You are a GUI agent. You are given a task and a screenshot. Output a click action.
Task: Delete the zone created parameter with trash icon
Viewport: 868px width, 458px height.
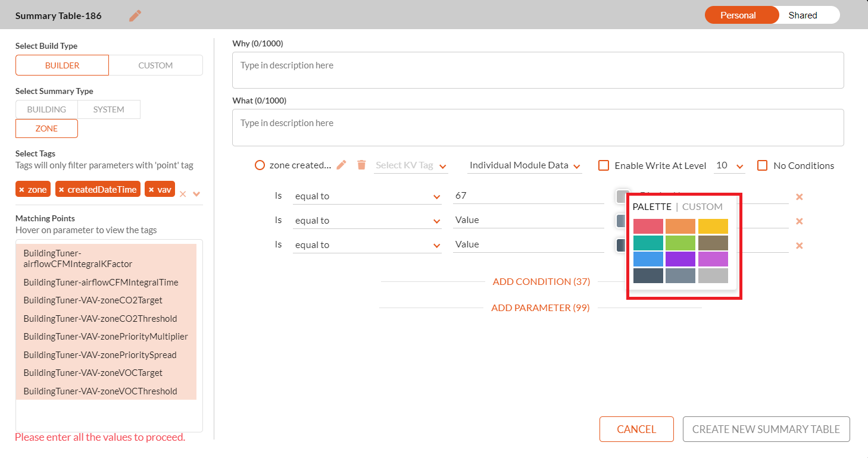[361, 165]
